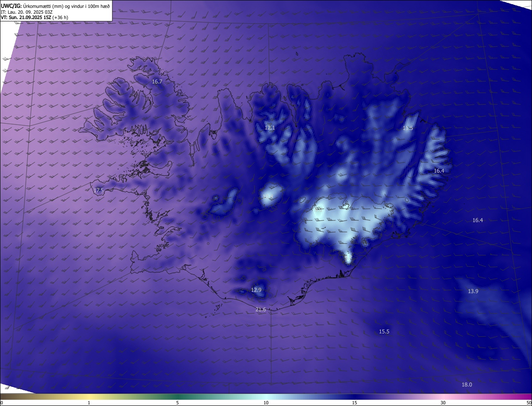The height and width of the screenshot is (406, 532).
Task: Click the 16.4 value over the eastern fjords land
Action: [439, 171]
